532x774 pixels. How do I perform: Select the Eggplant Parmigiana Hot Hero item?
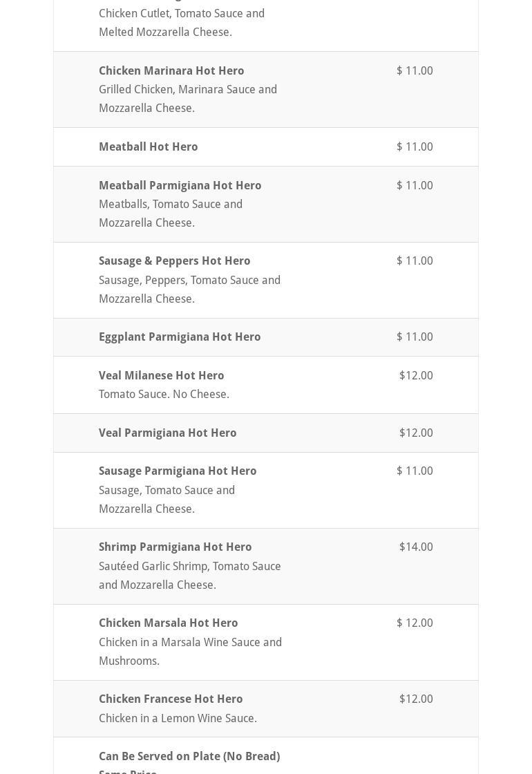pyautogui.click(x=180, y=337)
